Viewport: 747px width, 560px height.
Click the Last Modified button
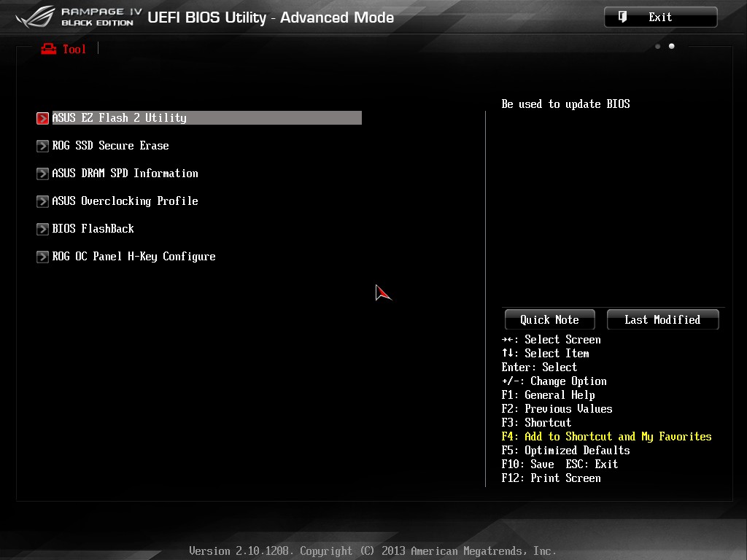[662, 319]
